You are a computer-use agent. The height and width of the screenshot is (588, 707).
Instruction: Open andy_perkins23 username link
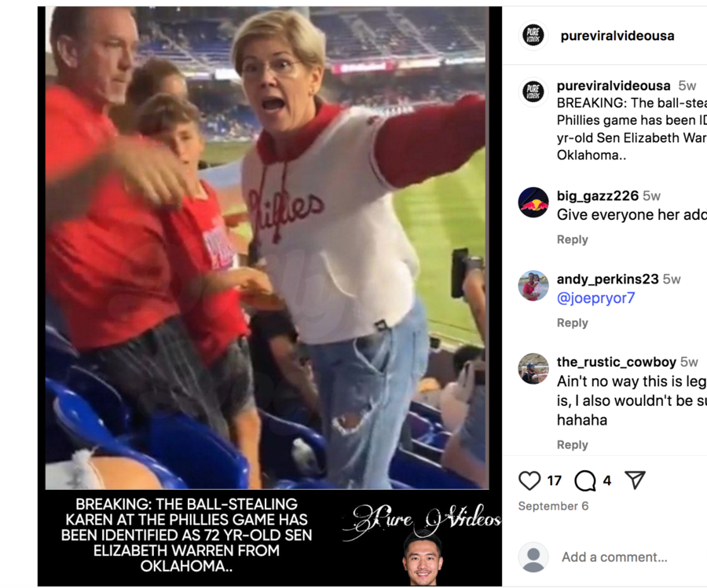coord(607,279)
